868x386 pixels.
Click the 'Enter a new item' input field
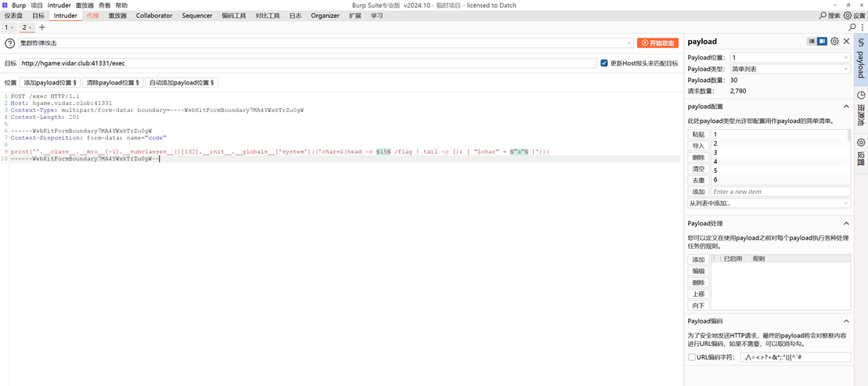[780, 192]
